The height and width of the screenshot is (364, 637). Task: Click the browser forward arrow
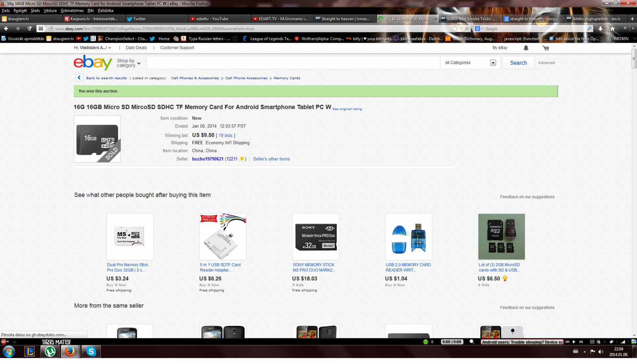(x=18, y=29)
